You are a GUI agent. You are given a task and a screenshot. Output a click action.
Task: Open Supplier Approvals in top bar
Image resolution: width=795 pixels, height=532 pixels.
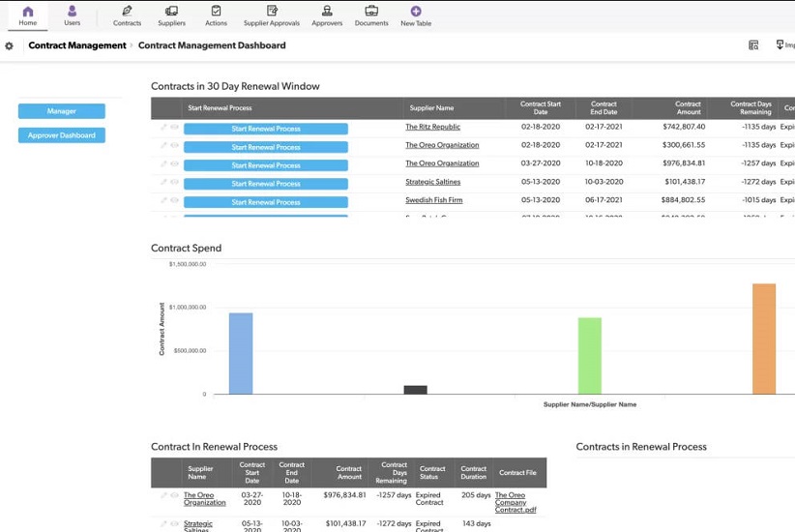pyautogui.click(x=272, y=12)
